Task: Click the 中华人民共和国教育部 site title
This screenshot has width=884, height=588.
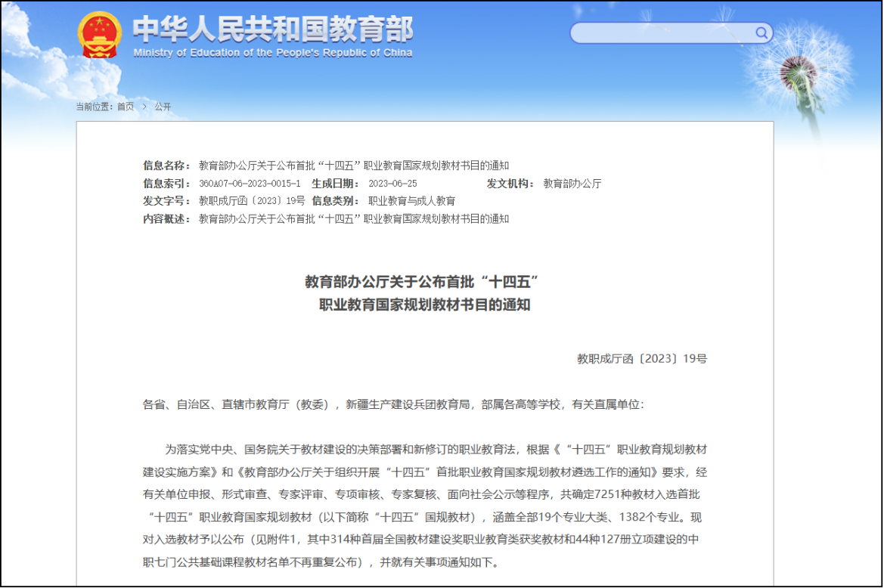Action: tap(273, 29)
